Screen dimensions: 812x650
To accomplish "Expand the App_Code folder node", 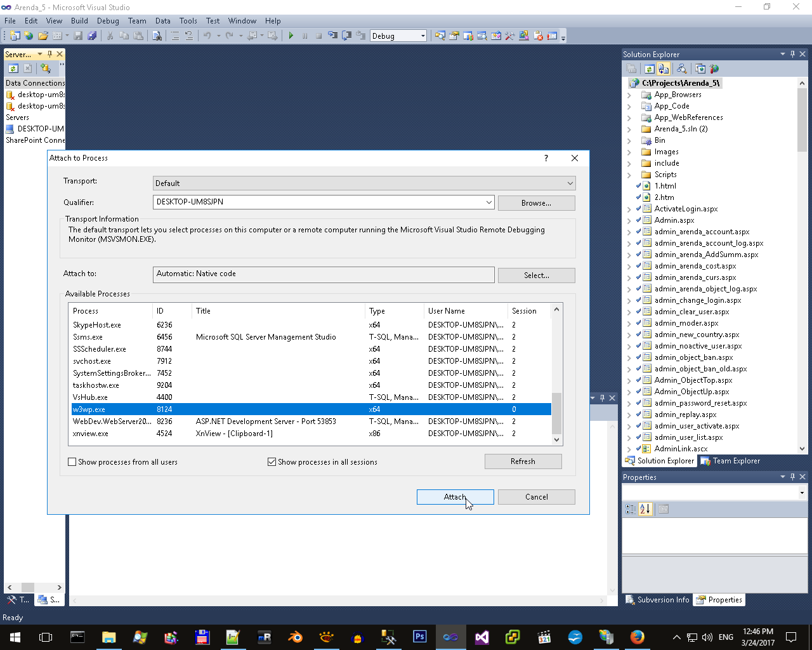I will click(629, 107).
